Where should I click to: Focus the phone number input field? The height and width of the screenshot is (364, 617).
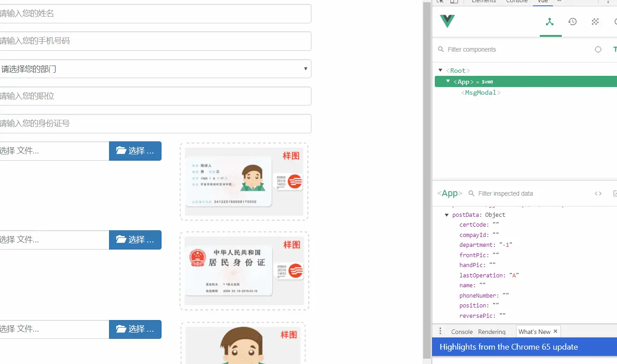click(155, 41)
